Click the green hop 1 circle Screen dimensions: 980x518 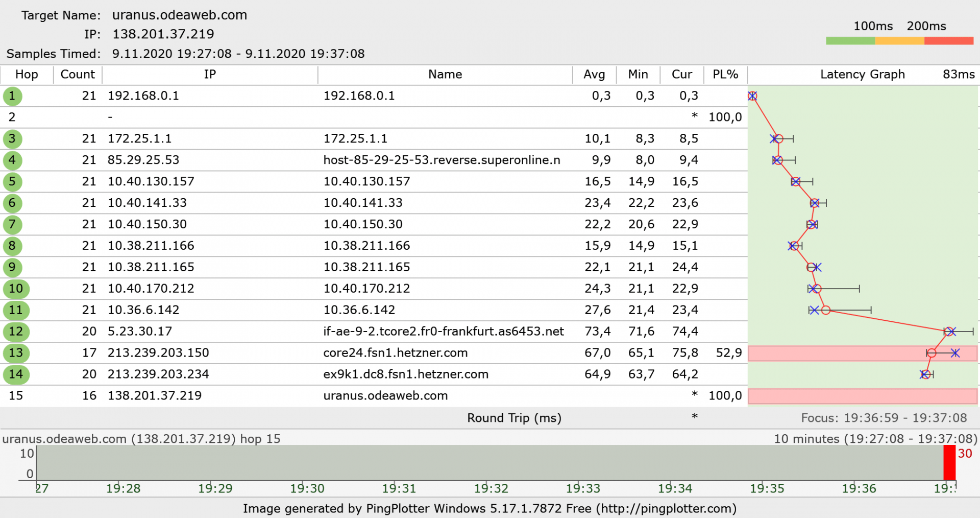click(x=12, y=96)
